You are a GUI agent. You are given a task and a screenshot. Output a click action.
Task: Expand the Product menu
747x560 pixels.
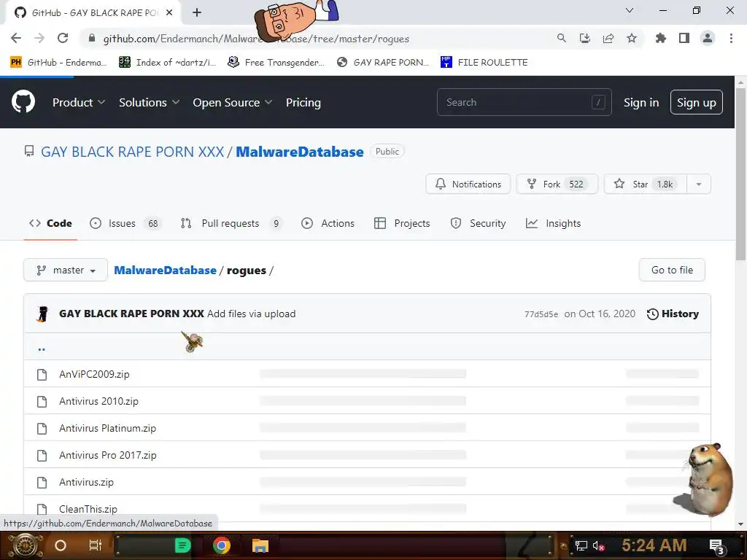79,102
